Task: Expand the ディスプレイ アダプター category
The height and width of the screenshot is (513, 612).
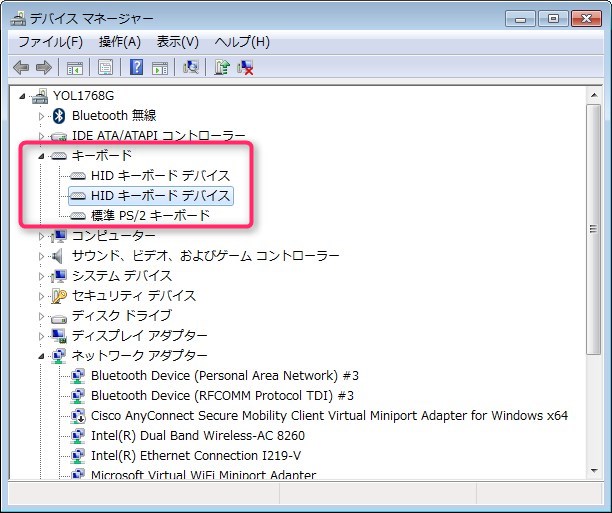Action: coord(41,336)
